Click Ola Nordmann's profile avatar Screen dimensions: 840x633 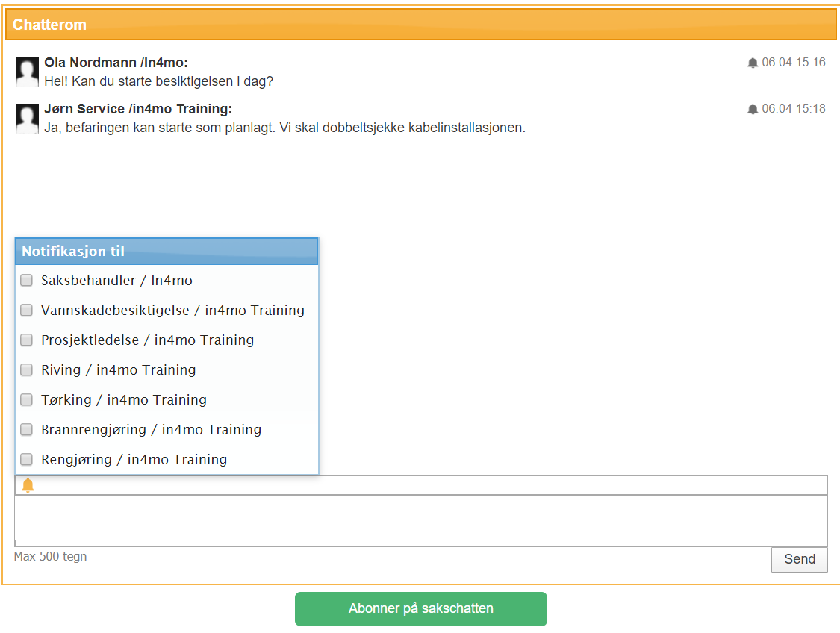(28, 72)
